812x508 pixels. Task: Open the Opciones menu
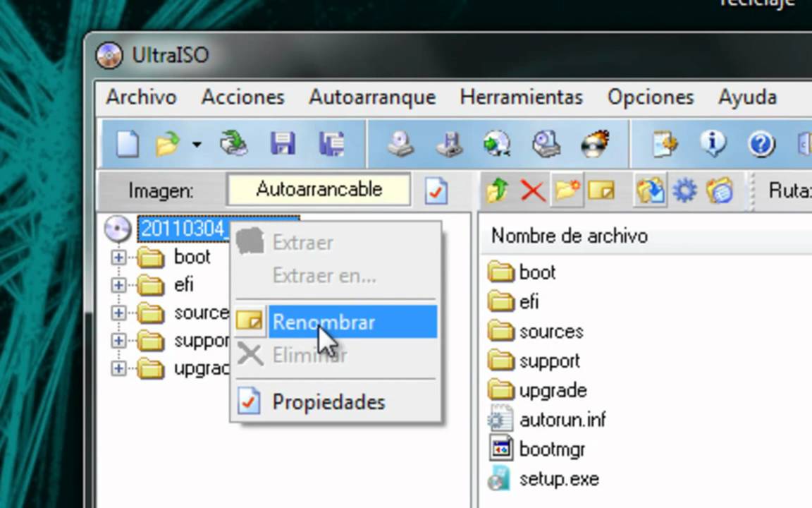pos(651,97)
